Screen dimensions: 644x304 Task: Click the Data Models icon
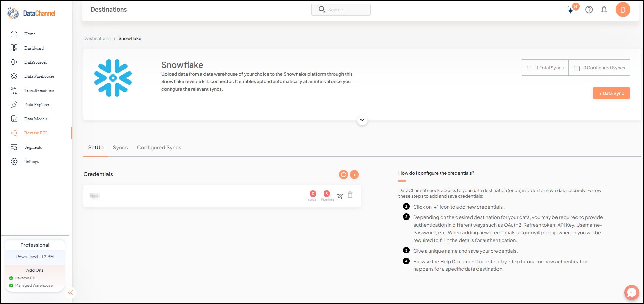[x=14, y=119]
